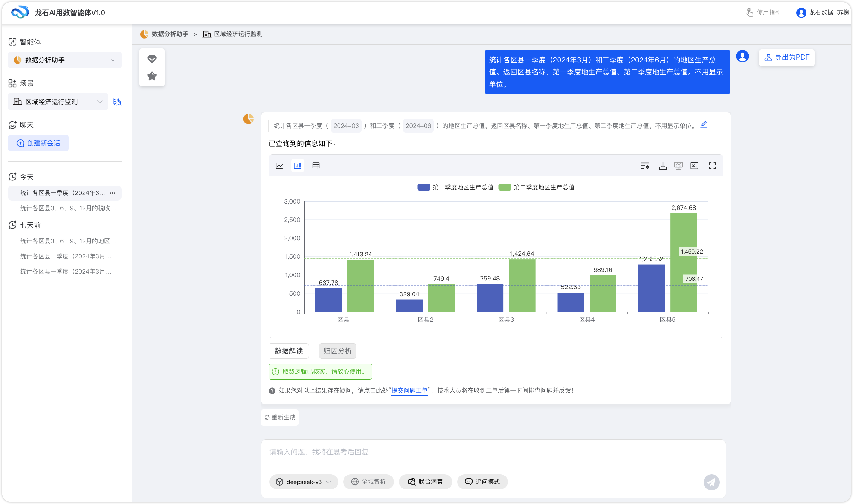Screen dimensions: 853x504
Task: Expand the deepseek-v3 model selector
Action: 303,482
